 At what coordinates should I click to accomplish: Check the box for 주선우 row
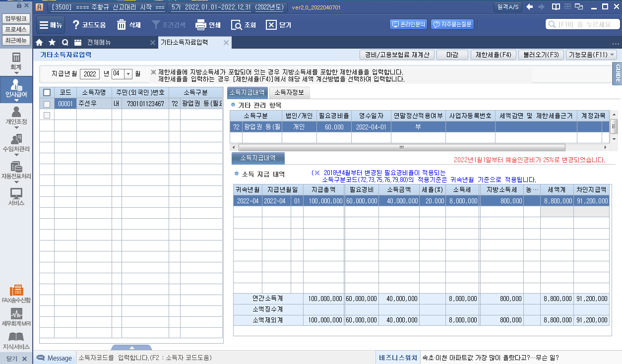click(47, 104)
